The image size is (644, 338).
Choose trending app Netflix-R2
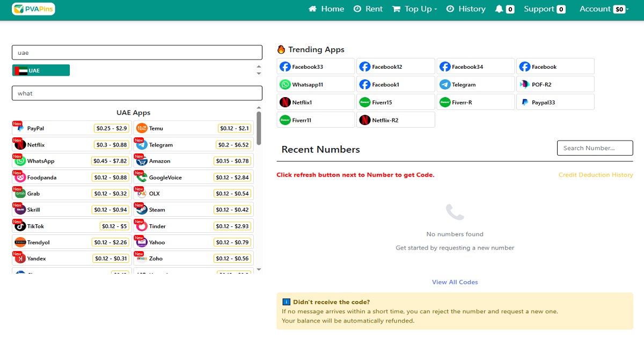point(396,120)
